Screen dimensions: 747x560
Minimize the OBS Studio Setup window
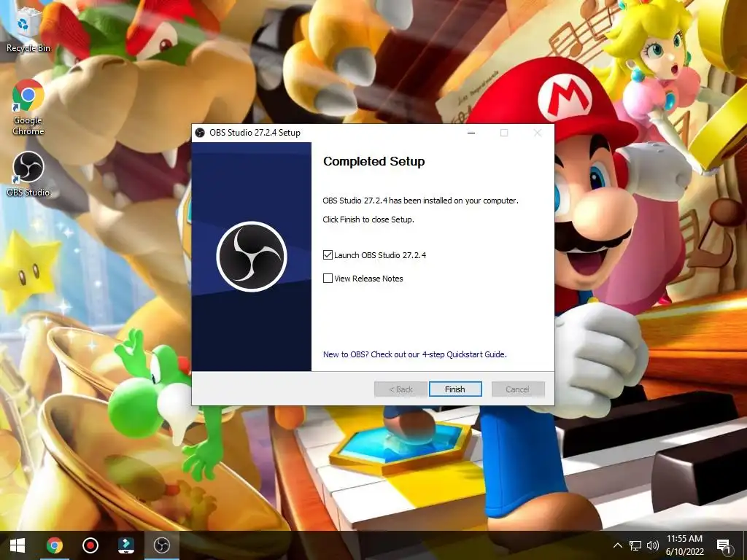click(x=471, y=133)
